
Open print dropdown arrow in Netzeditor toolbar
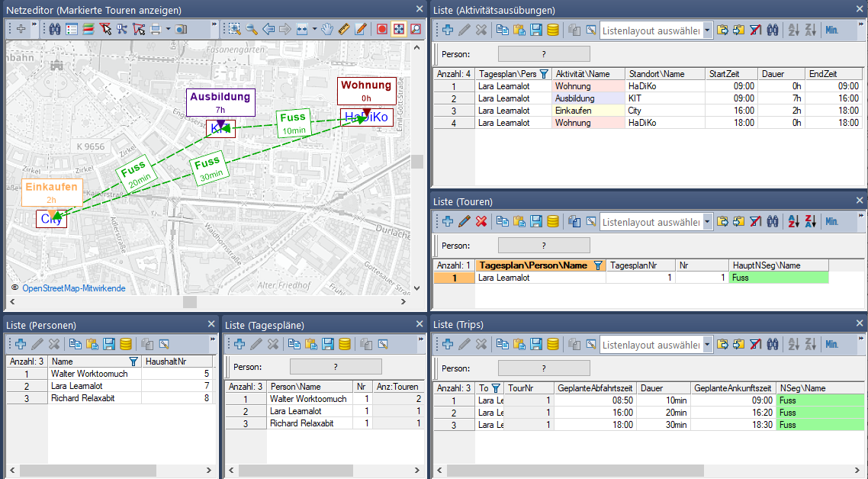(168, 30)
